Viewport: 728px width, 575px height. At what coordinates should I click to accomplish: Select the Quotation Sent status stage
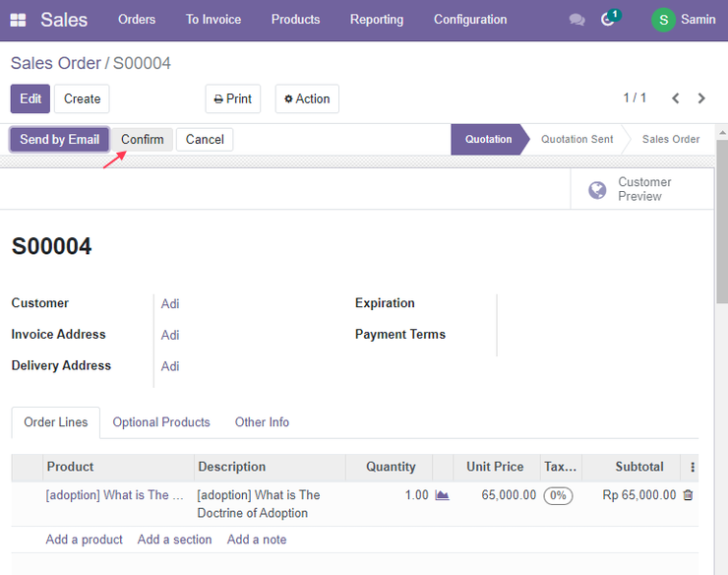[x=576, y=139]
